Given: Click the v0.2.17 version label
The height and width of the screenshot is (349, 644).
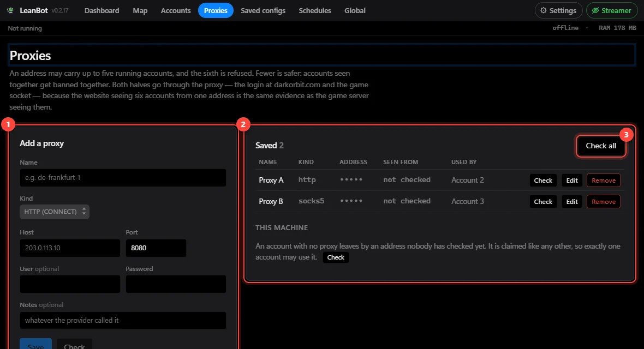Looking at the screenshot, I should [60, 11].
